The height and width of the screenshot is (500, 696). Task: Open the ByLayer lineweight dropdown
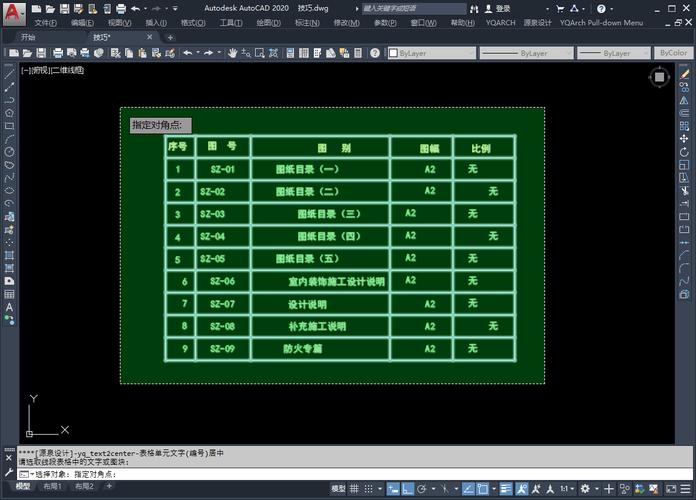(x=614, y=53)
